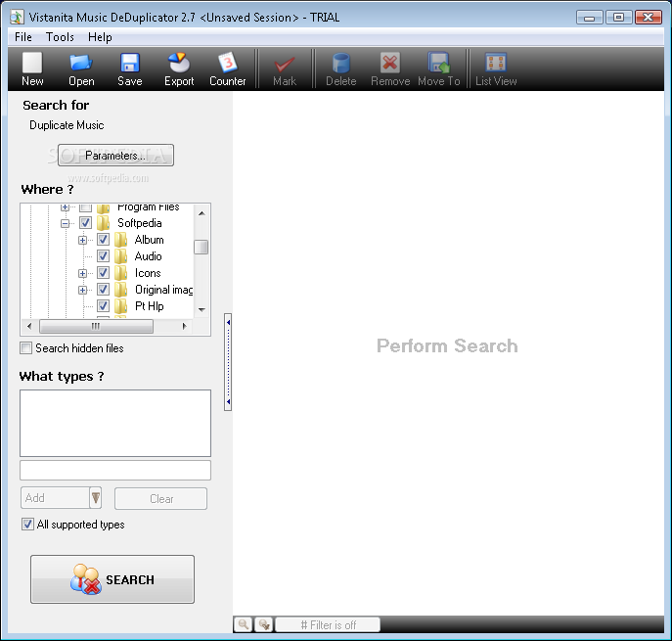Expand the Icons folder node
The height and width of the screenshot is (641, 672).
click(x=82, y=274)
